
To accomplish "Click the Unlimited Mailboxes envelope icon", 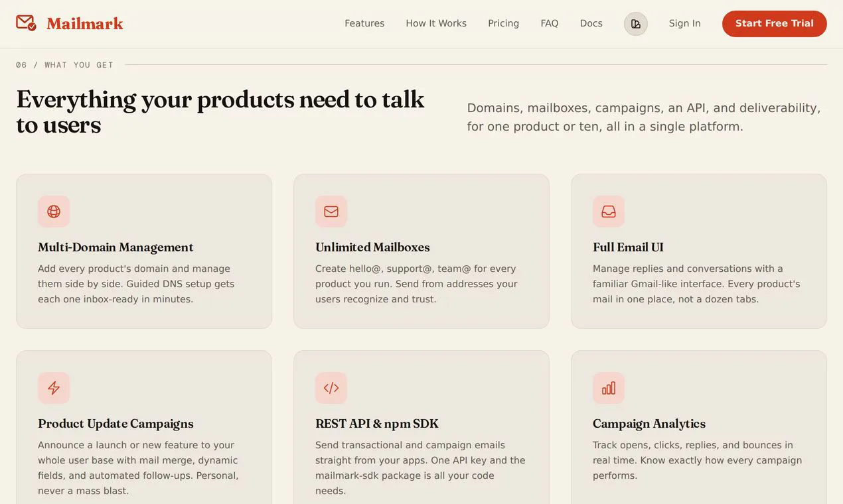I will click(331, 212).
